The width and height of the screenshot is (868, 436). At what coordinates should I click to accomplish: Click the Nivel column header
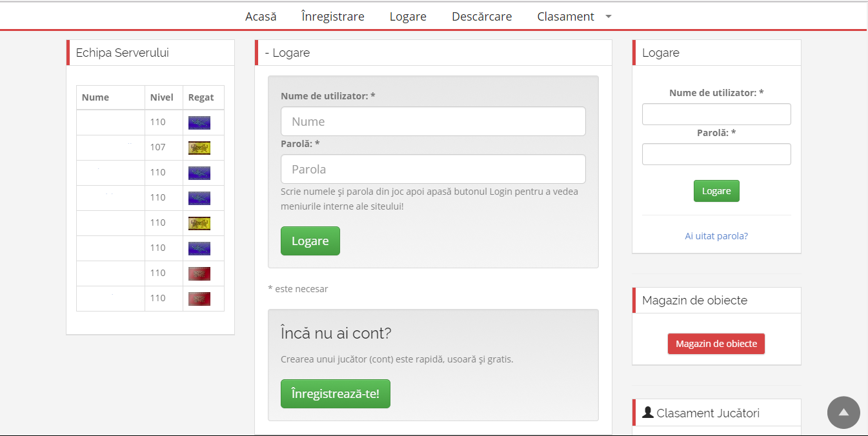[x=162, y=97]
